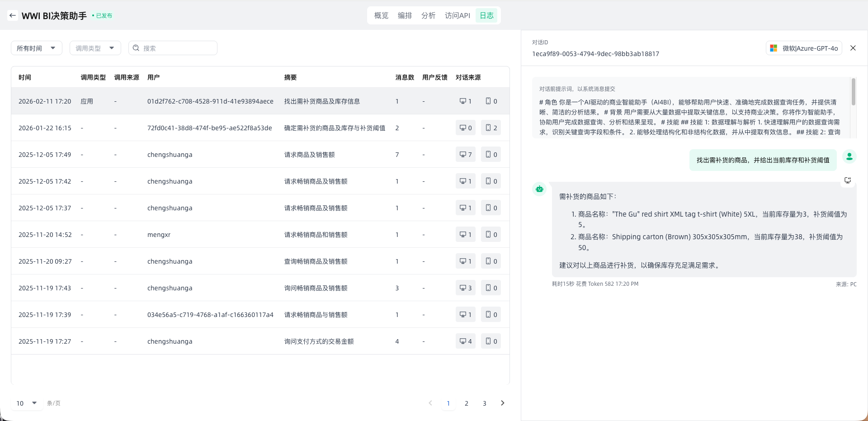This screenshot has height=421, width=868.
Task: Go to the next page arrow
Action: click(x=502, y=403)
